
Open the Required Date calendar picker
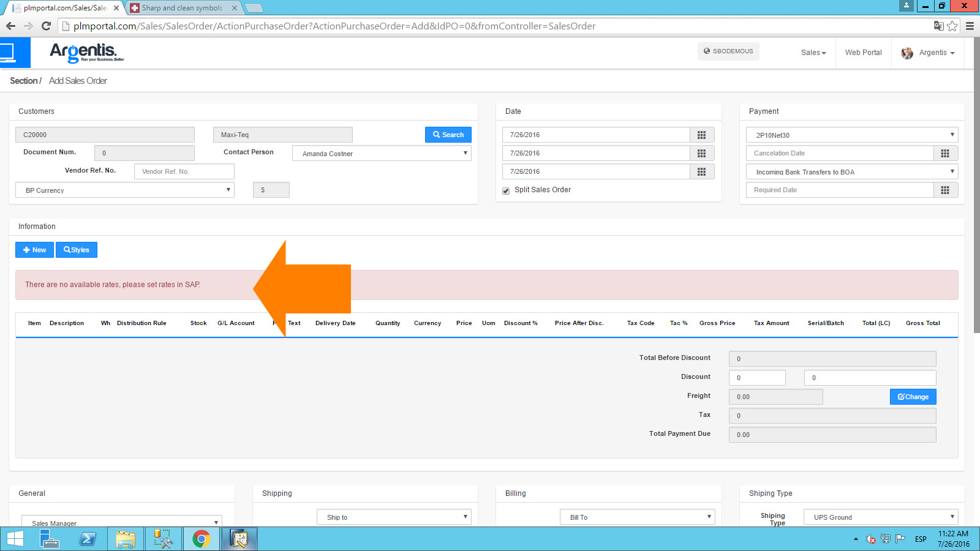[945, 190]
